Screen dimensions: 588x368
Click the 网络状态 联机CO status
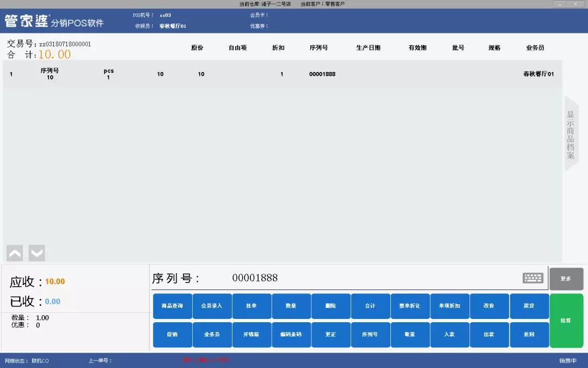click(27, 361)
